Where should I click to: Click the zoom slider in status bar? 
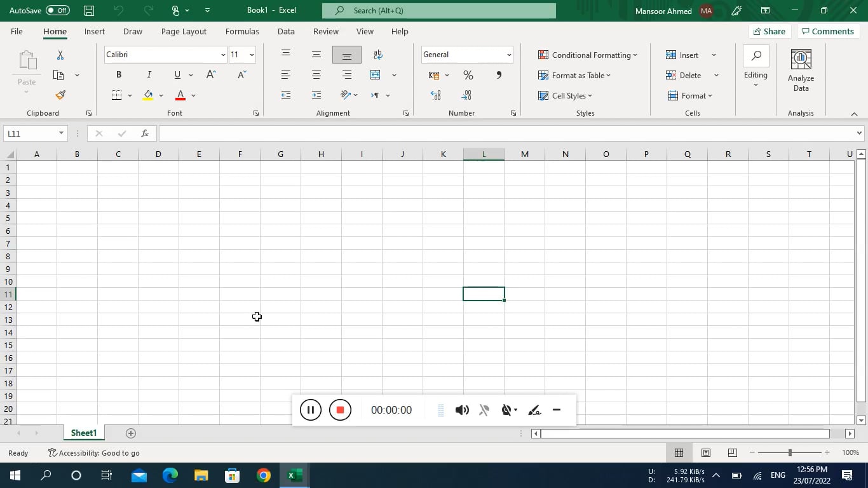coord(790,452)
